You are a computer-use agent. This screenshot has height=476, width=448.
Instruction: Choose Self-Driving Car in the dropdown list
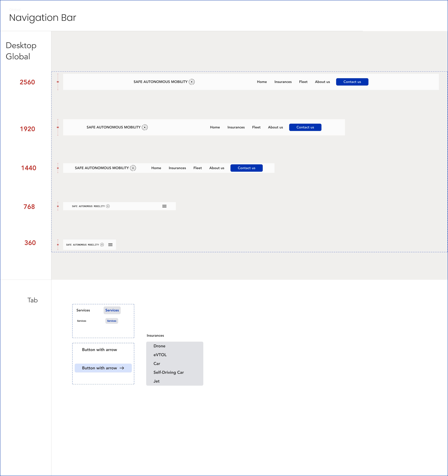pos(169,372)
